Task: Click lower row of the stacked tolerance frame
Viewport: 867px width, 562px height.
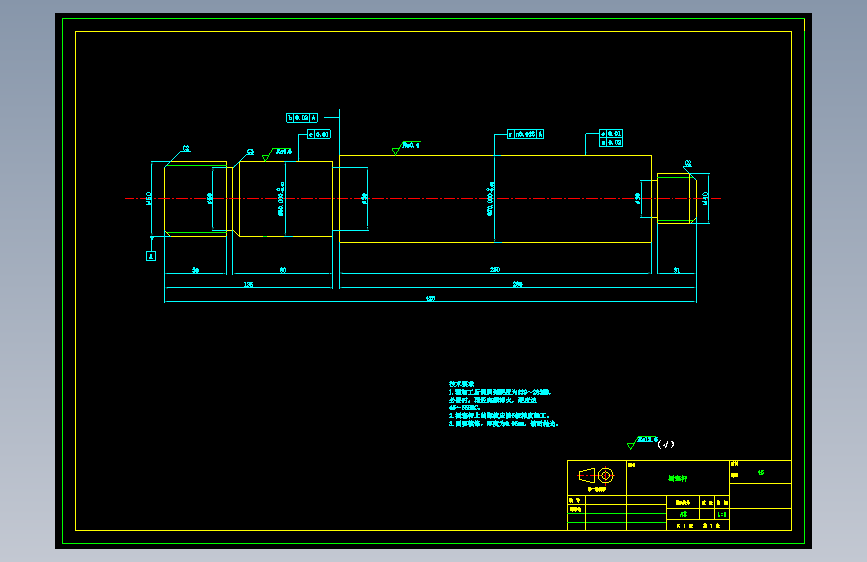Action: click(x=611, y=142)
